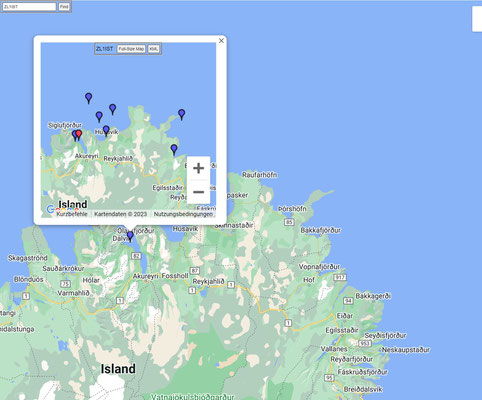Viewport: 482px width, 400px height.
Task: Open the Kurzbefehle keyboard shortcuts link
Action: (72, 214)
